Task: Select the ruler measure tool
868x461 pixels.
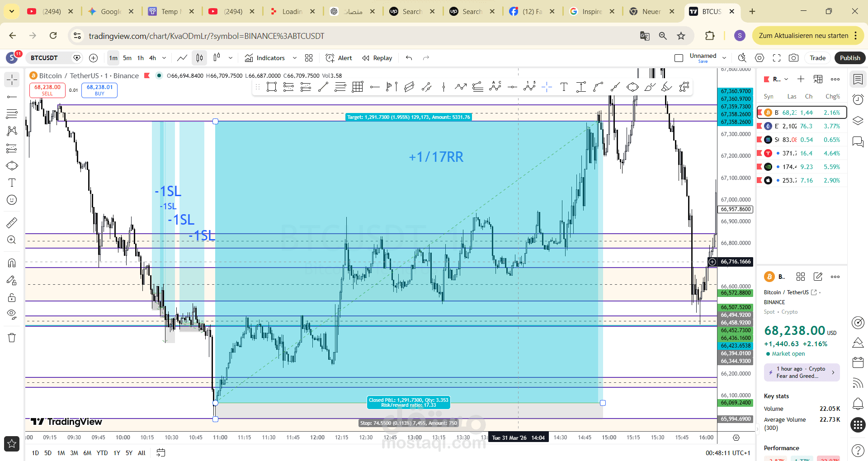Action: (x=12, y=222)
